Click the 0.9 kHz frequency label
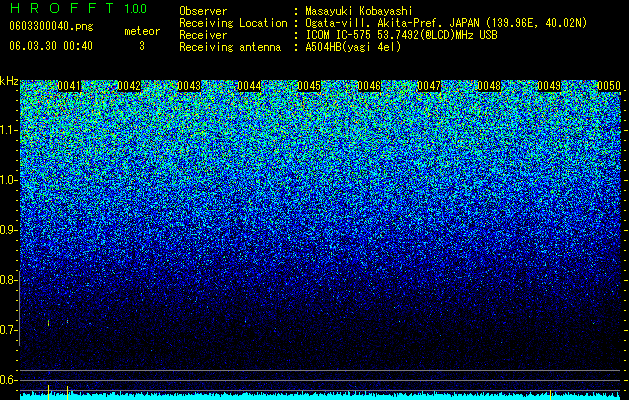 click(9, 230)
